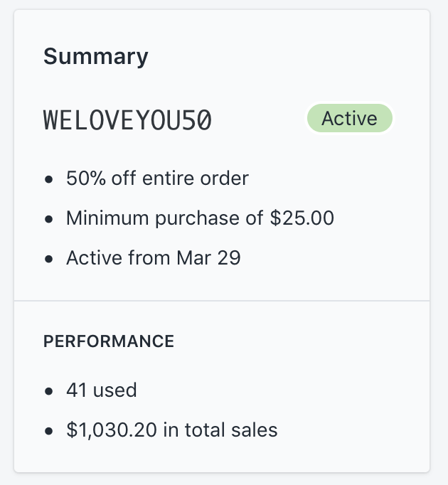Click bullet dot beside total sales line
The height and width of the screenshot is (485, 448).
tap(48, 430)
